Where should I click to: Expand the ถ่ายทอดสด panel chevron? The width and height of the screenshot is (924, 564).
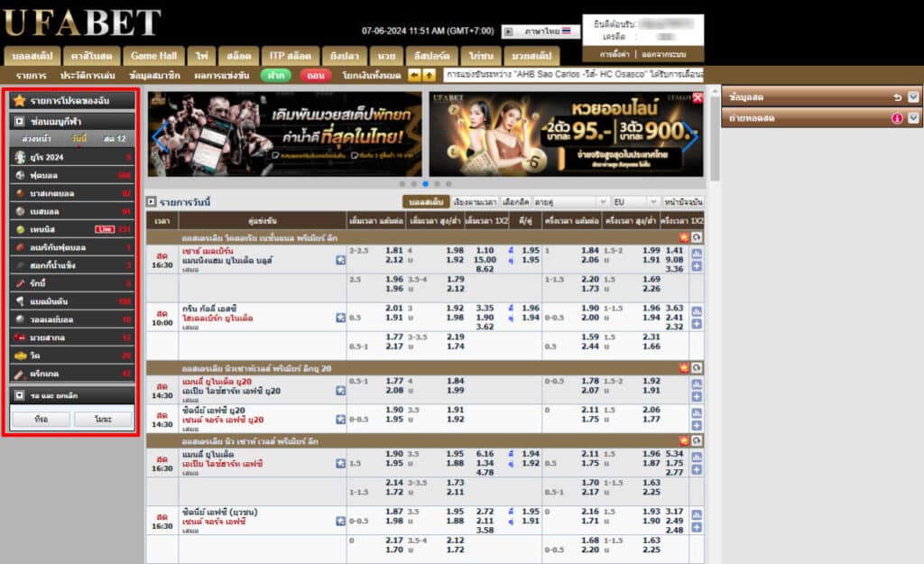click(913, 118)
